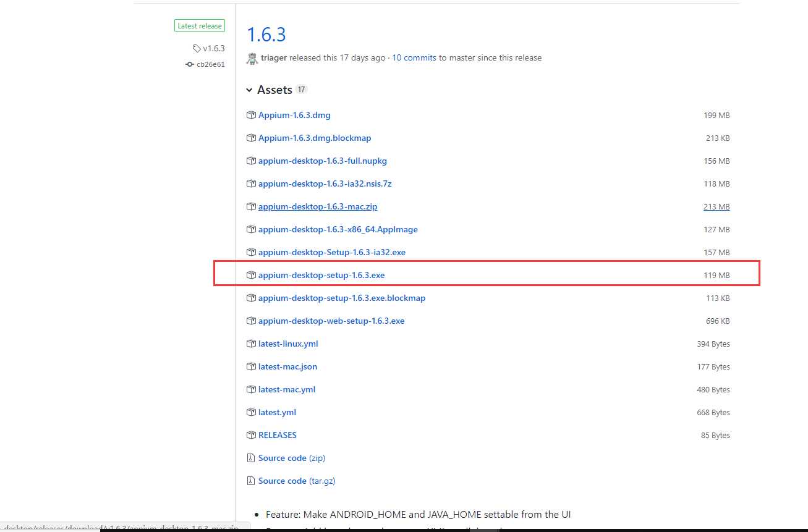Viewport: 808px width, 532px height.
Task: Download appium-desktop-1.6.3-ia32.nsis.7z
Action: tap(325, 184)
